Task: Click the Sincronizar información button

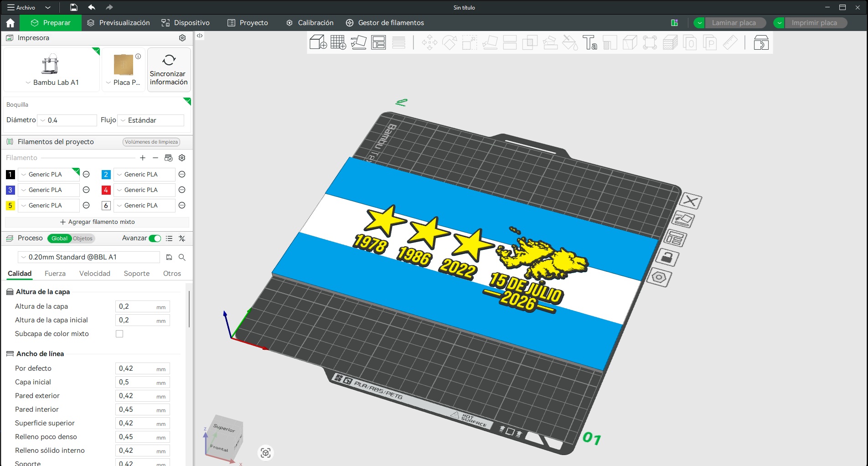Action: tap(169, 70)
